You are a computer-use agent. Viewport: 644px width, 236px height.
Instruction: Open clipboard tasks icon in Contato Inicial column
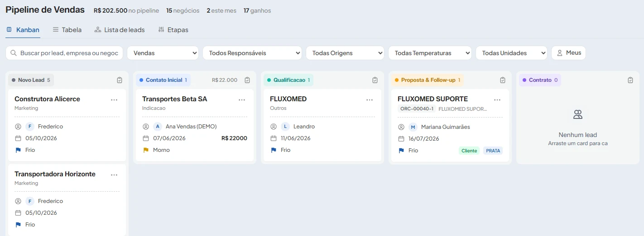click(247, 80)
